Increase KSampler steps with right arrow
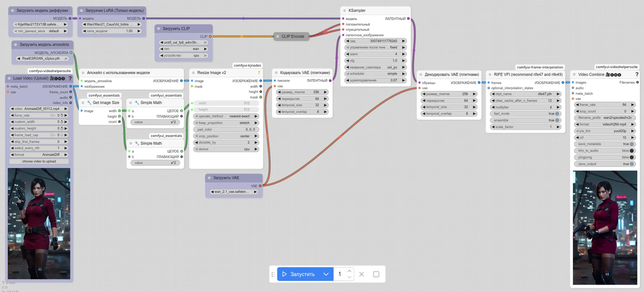 tap(403, 54)
